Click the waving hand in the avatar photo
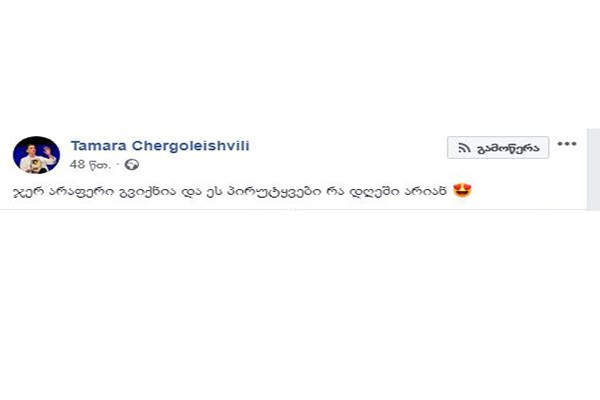600x400 pixels. 48,151
